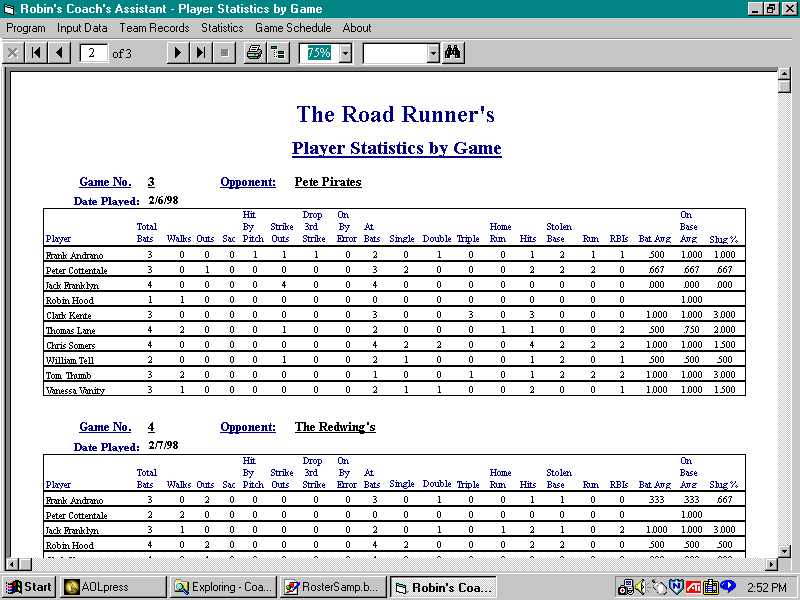Viewport: 800px width, 600px height.
Task: Switch to the AOLpress taskbar button
Action: click(x=111, y=587)
